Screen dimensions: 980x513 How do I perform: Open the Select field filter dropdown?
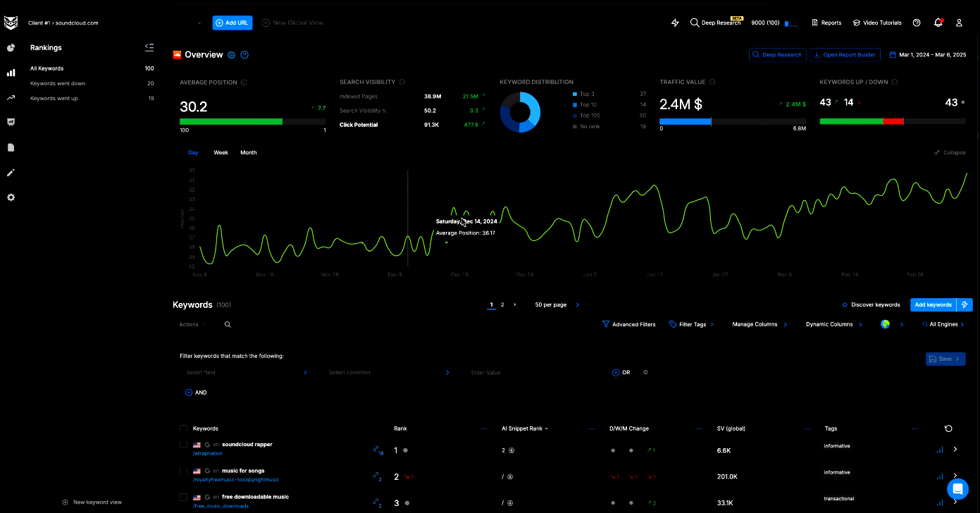247,372
